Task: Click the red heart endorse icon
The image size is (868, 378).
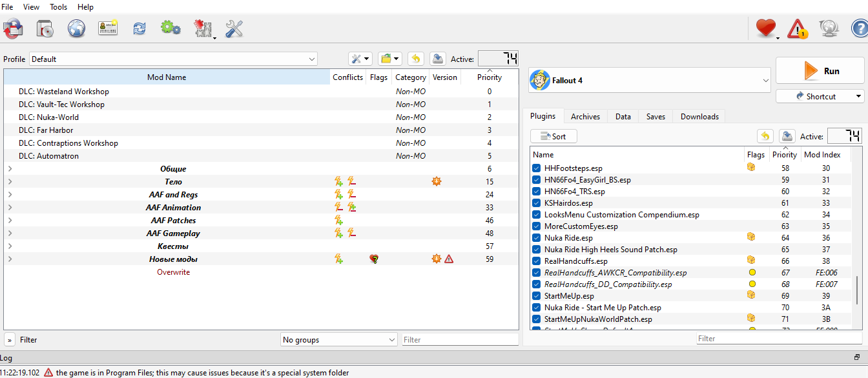Action: (x=765, y=28)
